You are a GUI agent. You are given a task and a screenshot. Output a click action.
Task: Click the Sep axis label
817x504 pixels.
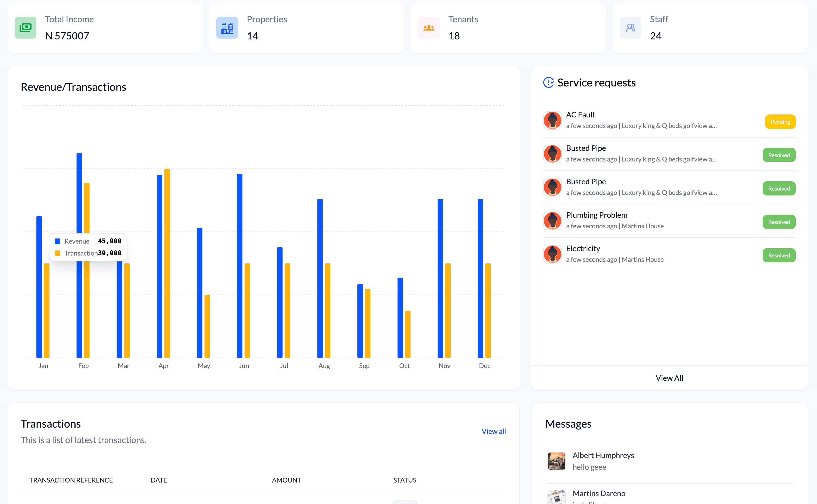(364, 366)
